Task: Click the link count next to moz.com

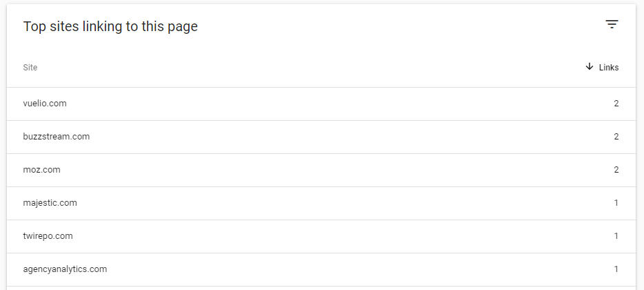Action: pyautogui.click(x=616, y=170)
